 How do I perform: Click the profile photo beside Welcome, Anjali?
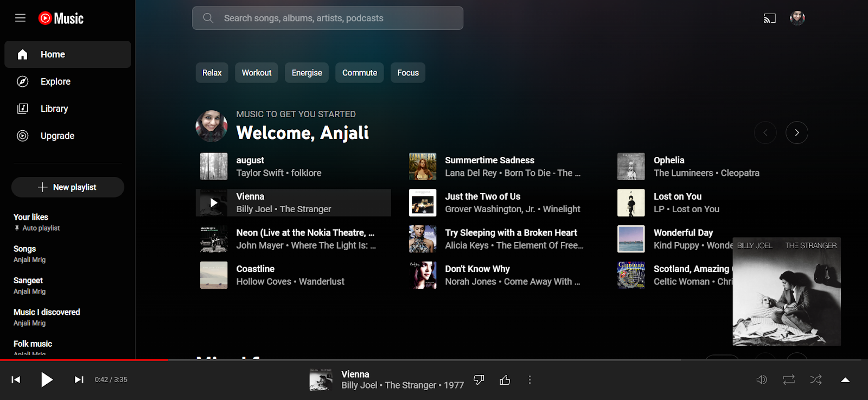(x=212, y=126)
